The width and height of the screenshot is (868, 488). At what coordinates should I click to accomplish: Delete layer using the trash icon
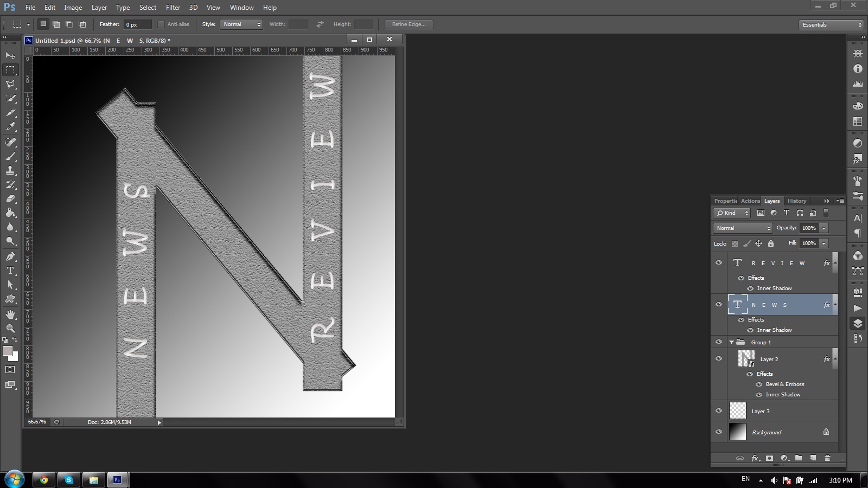point(827,458)
